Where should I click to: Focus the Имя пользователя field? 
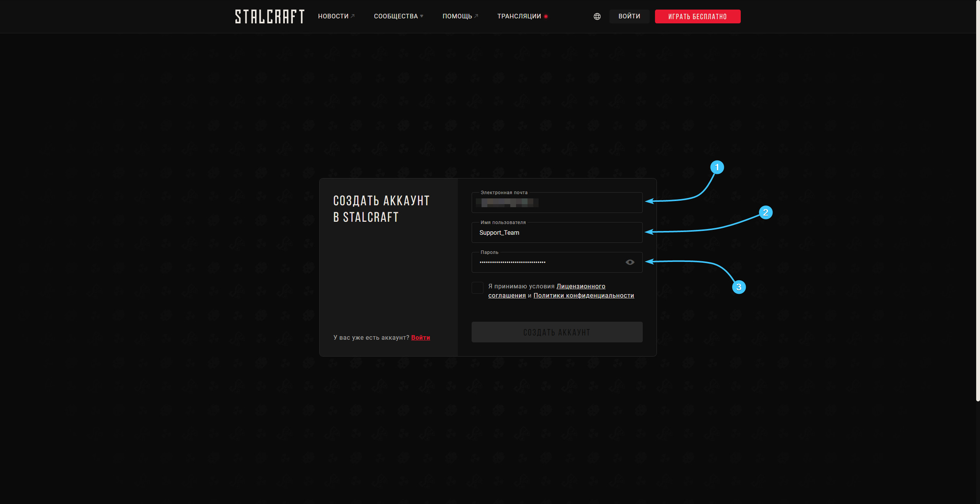click(x=557, y=232)
